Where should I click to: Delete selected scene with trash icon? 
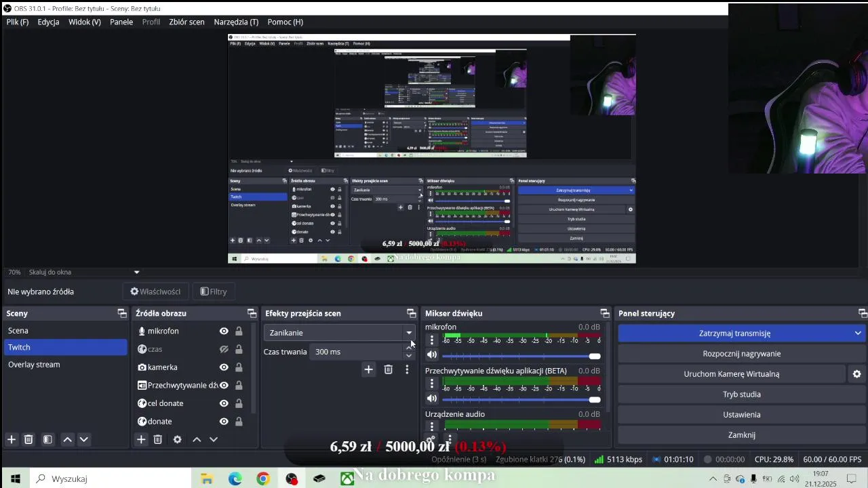28,439
